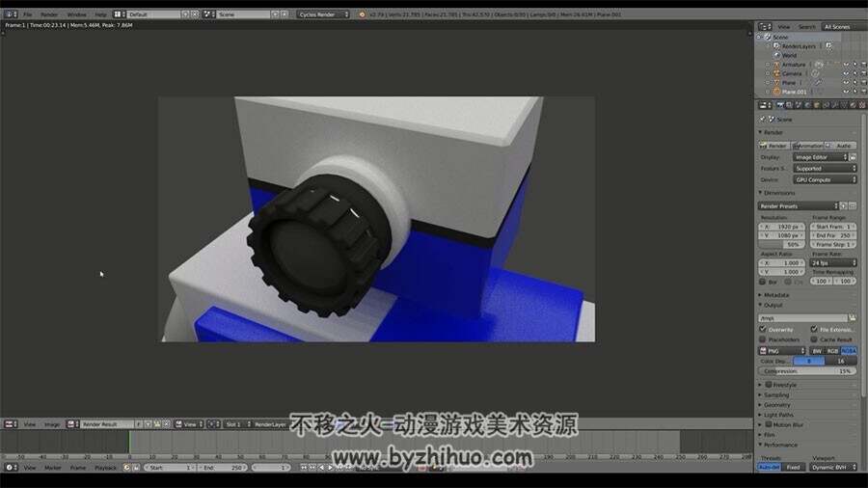Image resolution: width=868 pixels, height=488 pixels.
Task: Toggle Plane viewport visibility eye
Action: pos(846,83)
